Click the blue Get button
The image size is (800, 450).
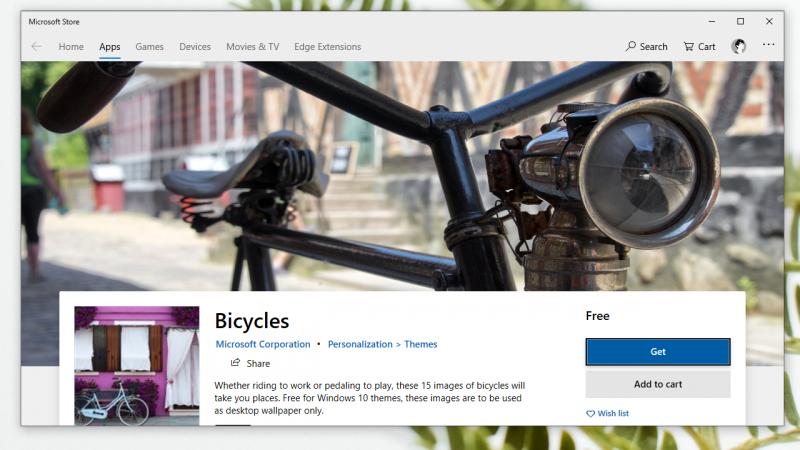coord(658,352)
